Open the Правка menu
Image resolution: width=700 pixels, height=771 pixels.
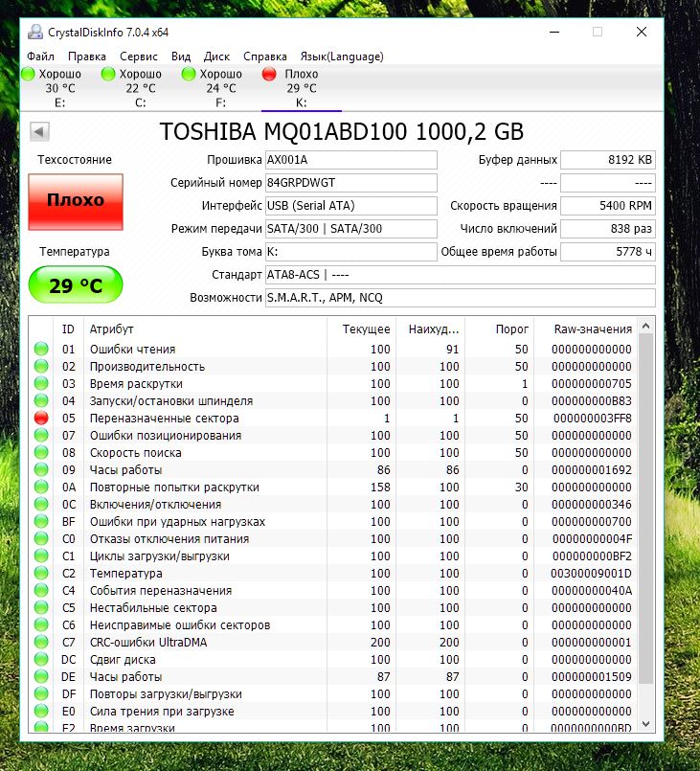pos(87,57)
